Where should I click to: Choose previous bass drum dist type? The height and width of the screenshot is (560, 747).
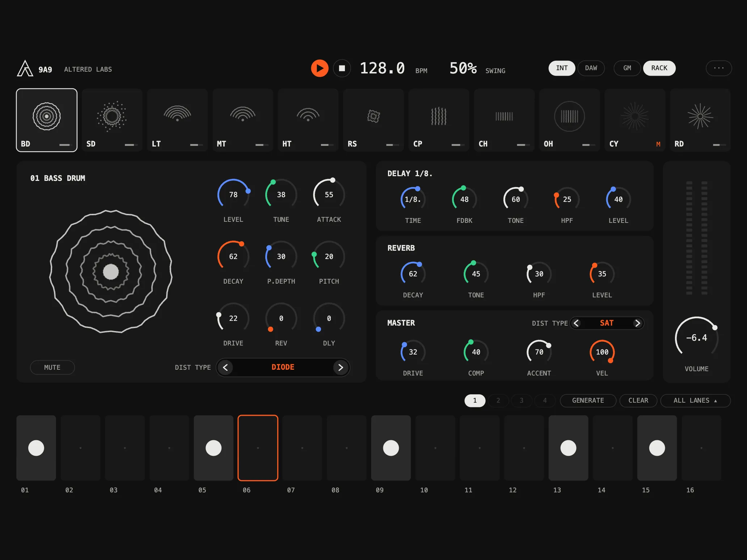point(225,368)
